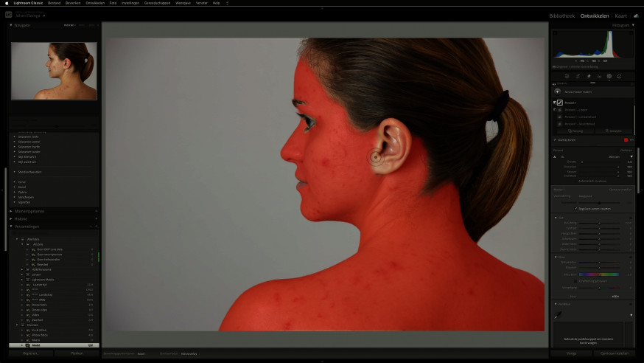Viewport: 644px width, 363px height.
Task: Select the Healing tool icon
Action: [589, 76]
